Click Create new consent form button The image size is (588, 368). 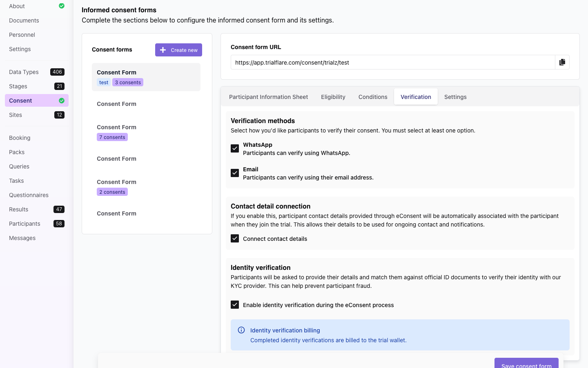(x=178, y=50)
